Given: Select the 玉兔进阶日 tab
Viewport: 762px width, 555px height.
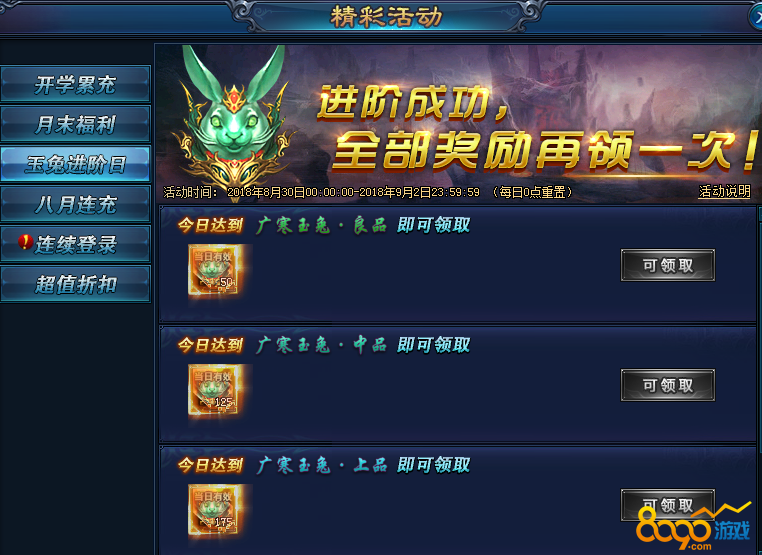Looking at the screenshot, I should 75,164.
